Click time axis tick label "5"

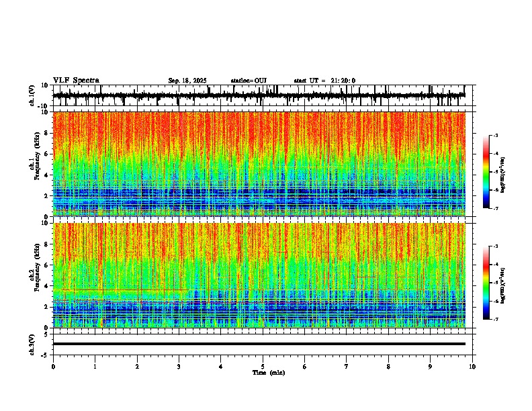pos(263,367)
